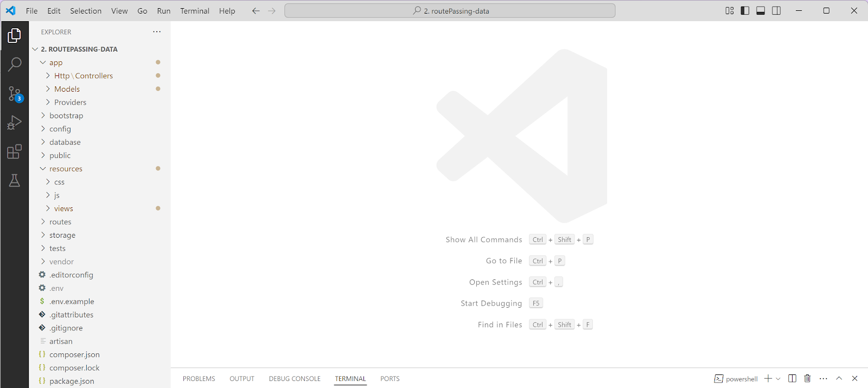Launch a new terminal with plus icon
This screenshot has height=388, width=868.
(x=768, y=379)
